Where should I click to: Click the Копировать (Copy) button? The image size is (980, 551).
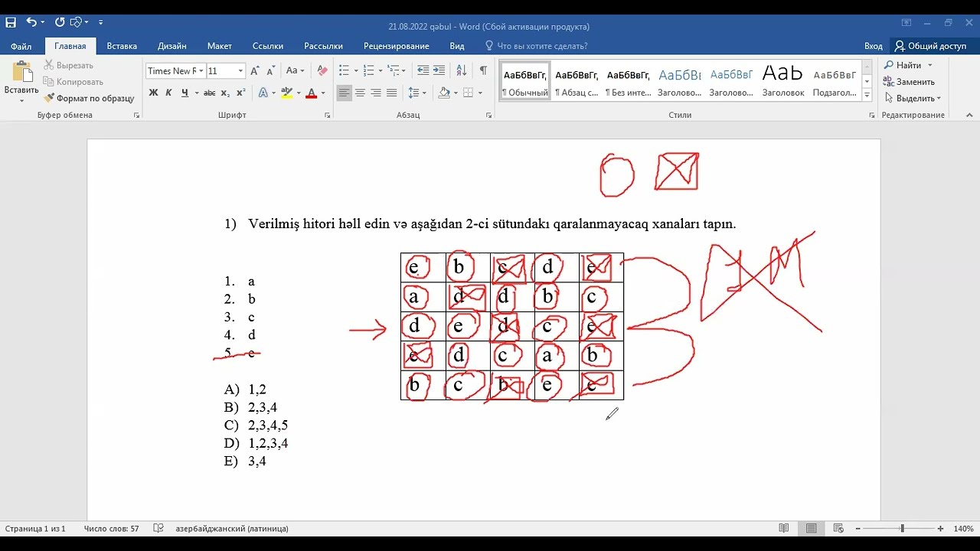coord(73,82)
